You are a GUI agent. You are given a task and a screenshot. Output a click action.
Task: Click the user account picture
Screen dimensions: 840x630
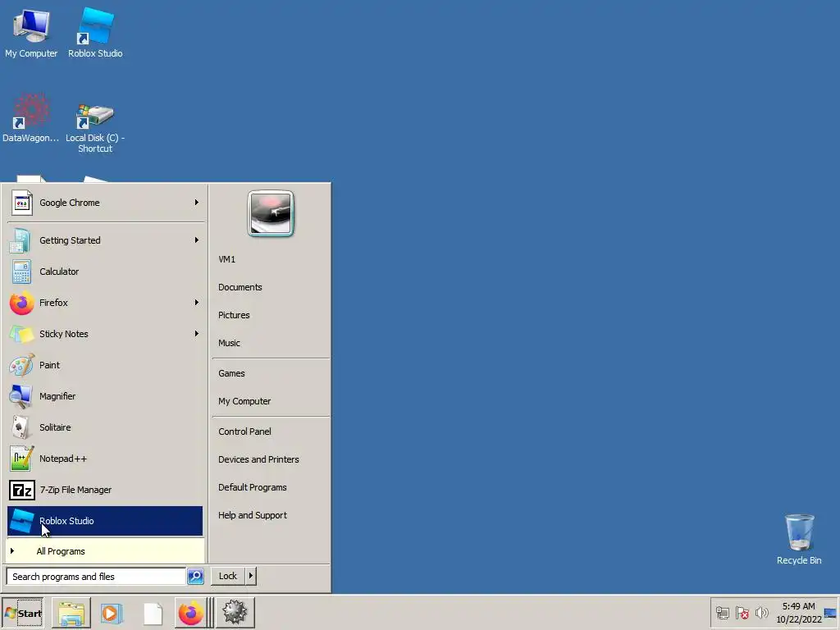[271, 213]
